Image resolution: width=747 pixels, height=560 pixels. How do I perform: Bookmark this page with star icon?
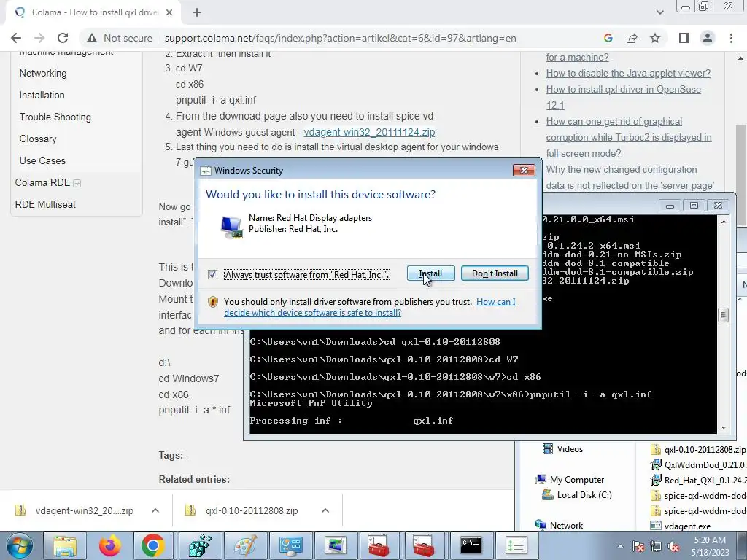click(655, 38)
